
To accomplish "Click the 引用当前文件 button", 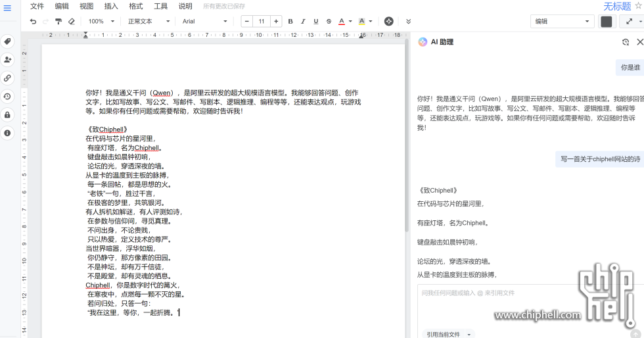I will [443, 334].
